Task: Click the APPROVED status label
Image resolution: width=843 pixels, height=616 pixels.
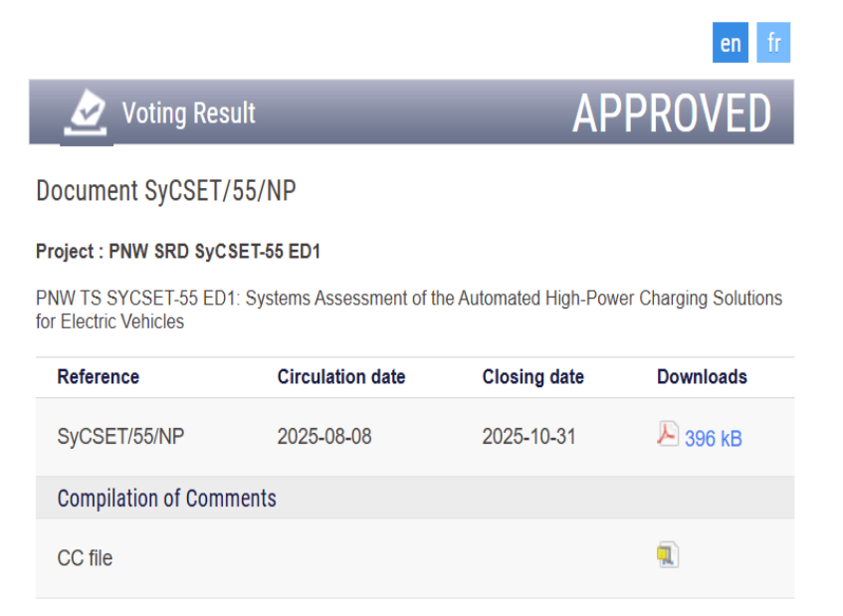Action: coord(672,113)
